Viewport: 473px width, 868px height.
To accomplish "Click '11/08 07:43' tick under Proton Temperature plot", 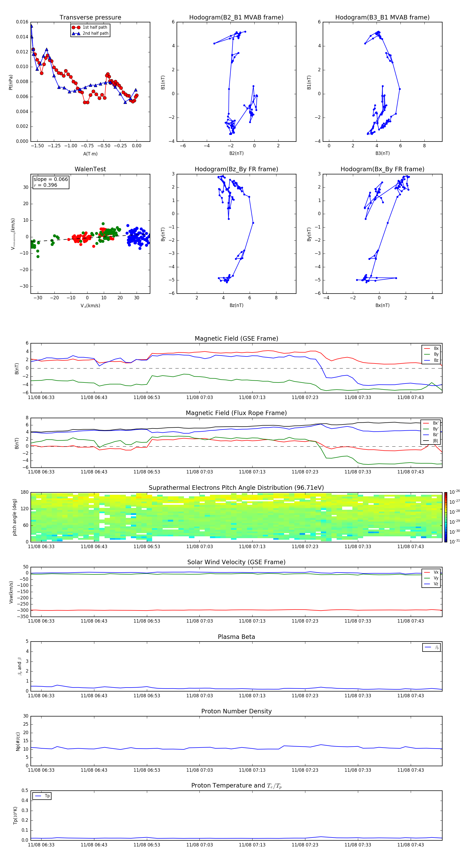I will point(410,845).
